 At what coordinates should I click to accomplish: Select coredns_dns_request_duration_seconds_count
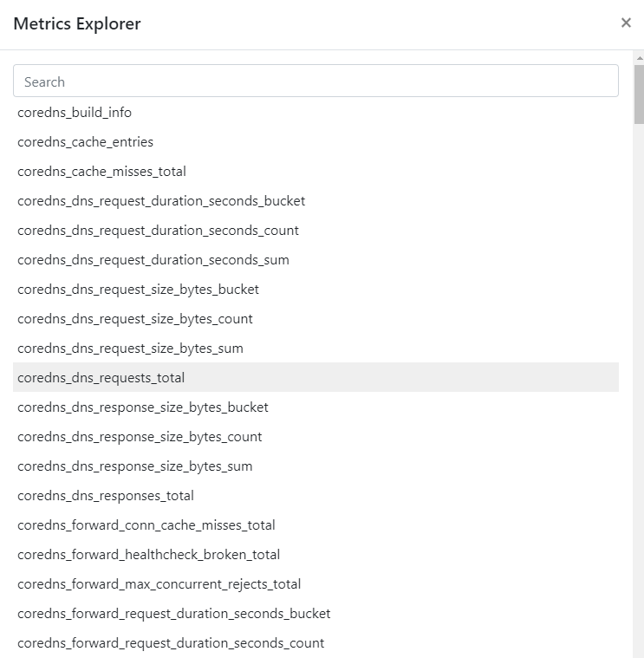[x=315, y=230]
